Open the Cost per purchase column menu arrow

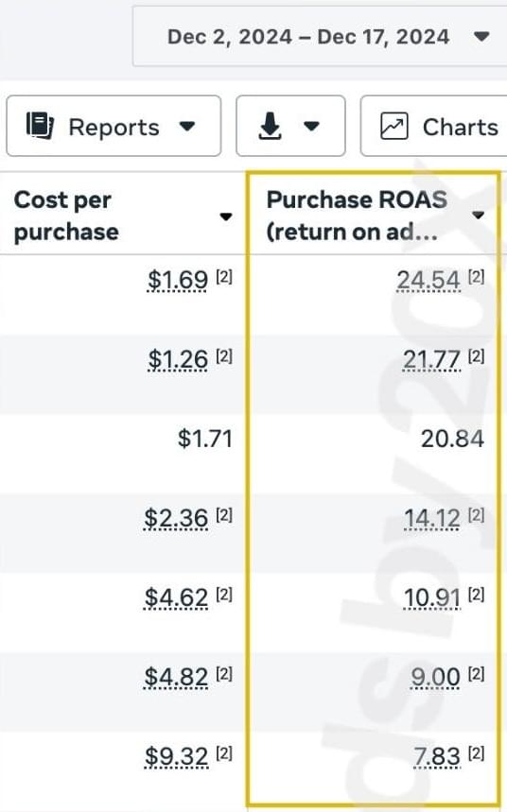225,216
